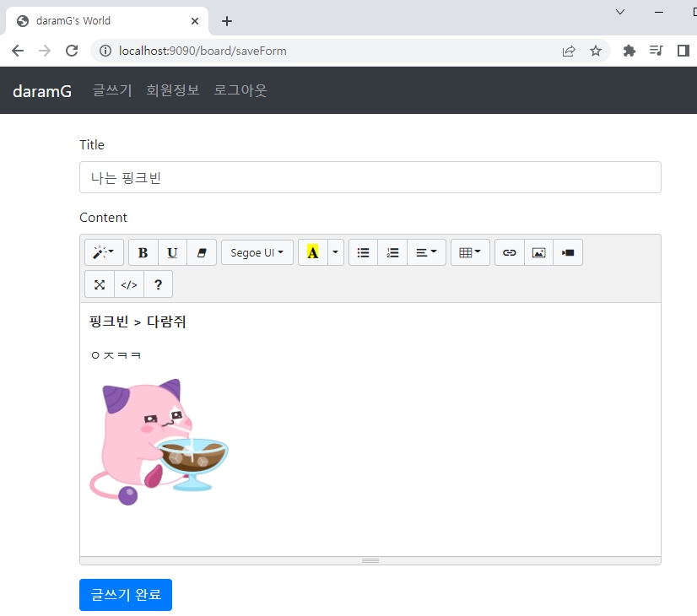Insert an ordered numbered list
The image size is (697, 616).
tap(392, 252)
